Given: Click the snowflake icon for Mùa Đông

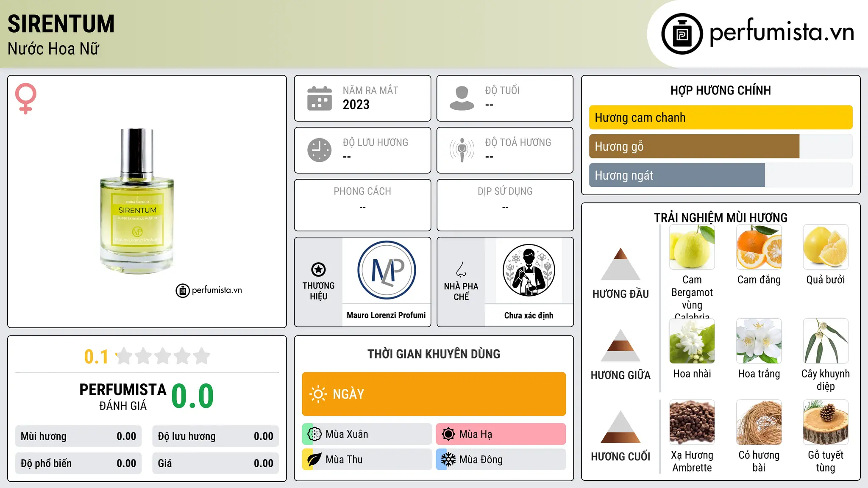Looking at the screenshot, I should click(448, 460).
